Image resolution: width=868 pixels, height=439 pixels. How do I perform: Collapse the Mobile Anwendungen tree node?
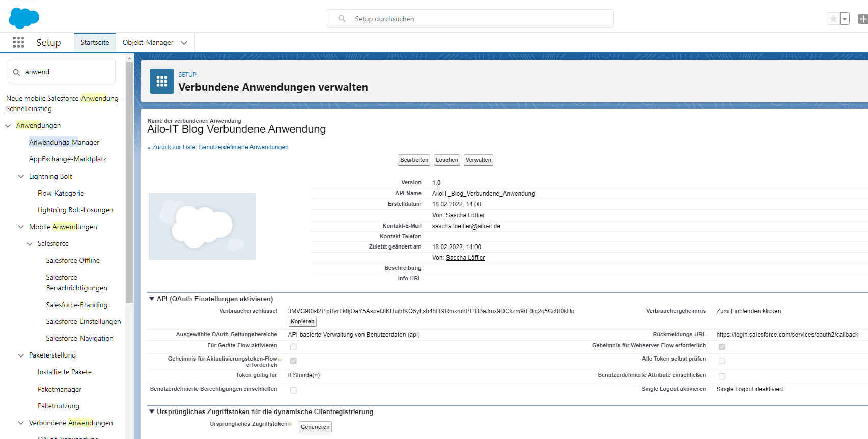(x=21, y=227)
